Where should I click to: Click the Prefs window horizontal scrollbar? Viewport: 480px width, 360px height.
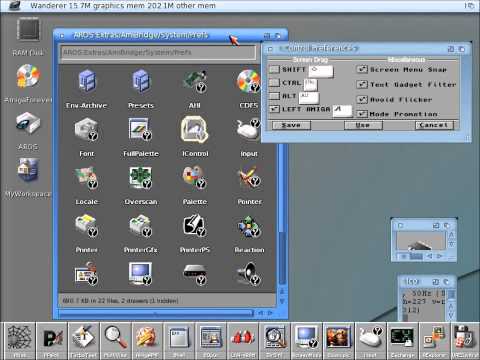point(156,313)
